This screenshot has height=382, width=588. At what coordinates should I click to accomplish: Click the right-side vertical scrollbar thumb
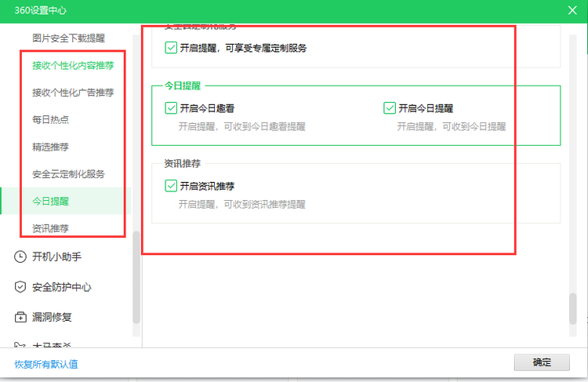573,307
